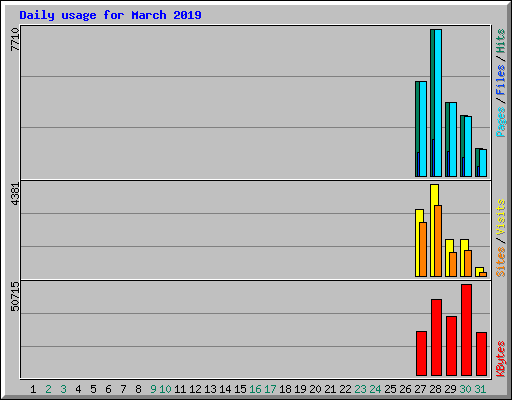The width and height of the screenshot is (512, 400).
Task: Click the Visits legend label
Action: pos(500,217)
